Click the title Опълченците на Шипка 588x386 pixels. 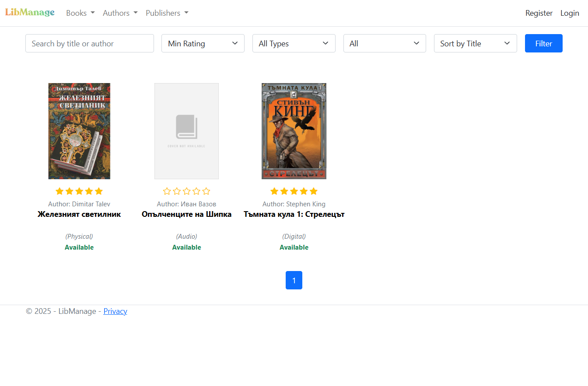(x=186, y=214)
